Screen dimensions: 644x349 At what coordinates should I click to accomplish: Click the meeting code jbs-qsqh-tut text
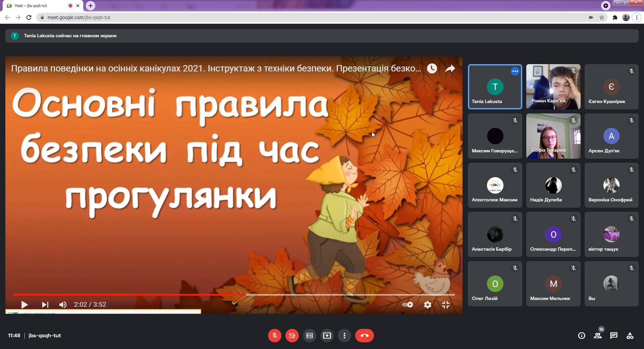(x=45, y=336)
